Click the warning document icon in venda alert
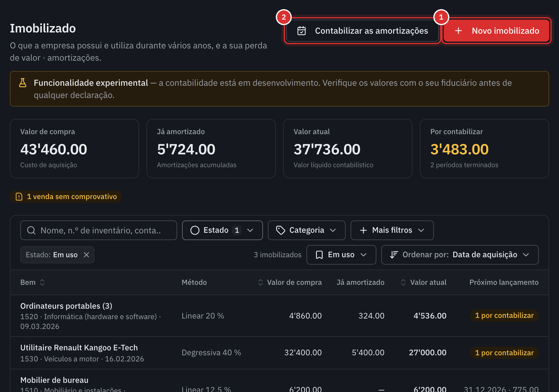Image resolution: width=559 pixels, height=392 pixels. [x=19, y=197]
